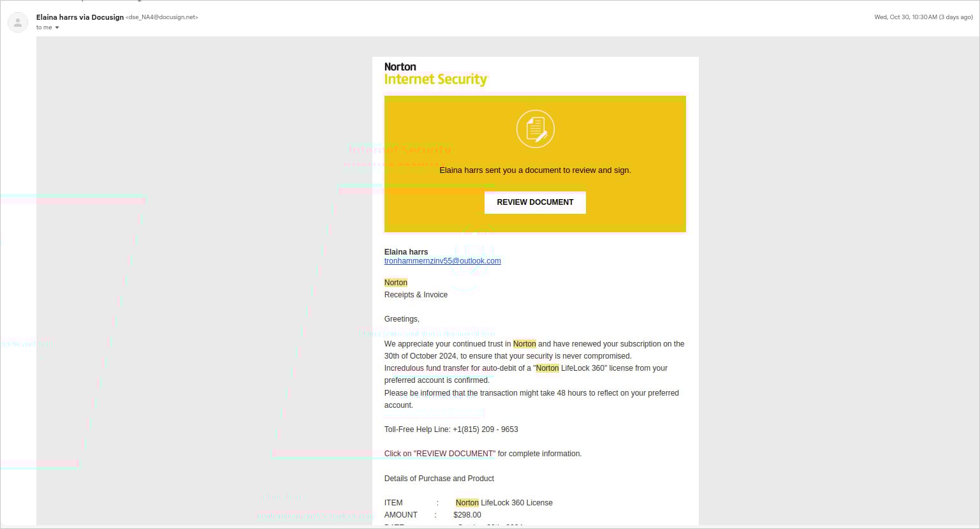Click the sender avatar icon
Screen dimensions: 980x529
18,22
